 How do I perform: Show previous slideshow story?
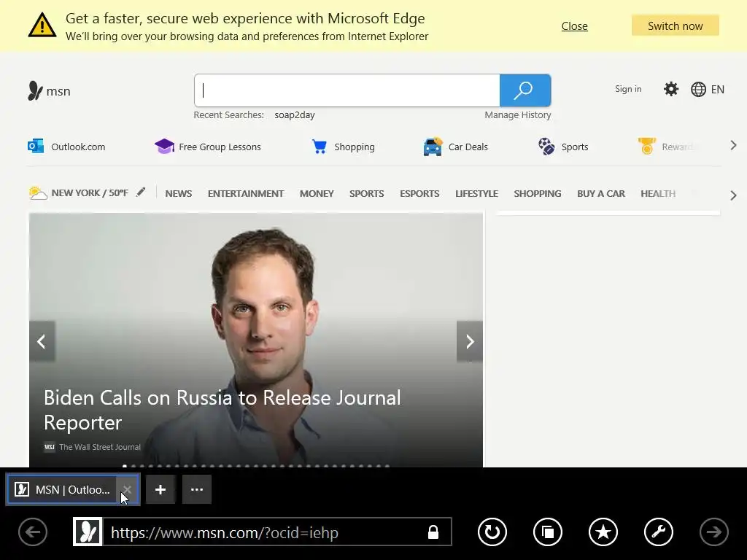[x=42, y=341]
